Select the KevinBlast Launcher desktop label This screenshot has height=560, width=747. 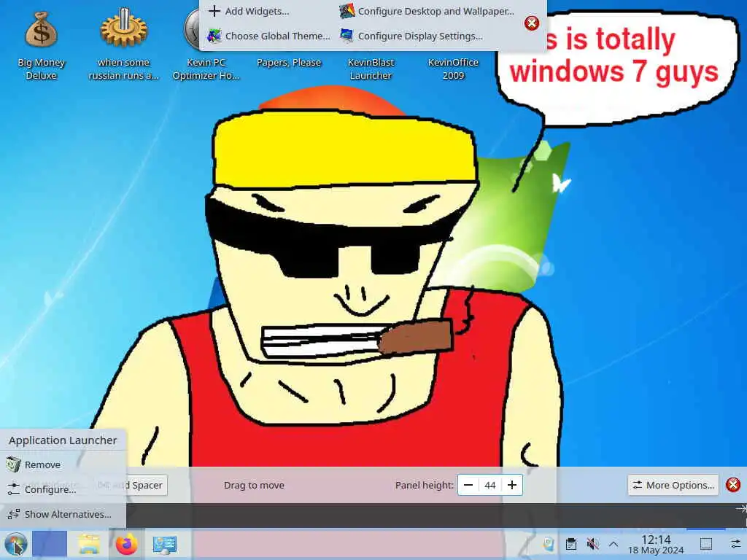coord(371,69)
